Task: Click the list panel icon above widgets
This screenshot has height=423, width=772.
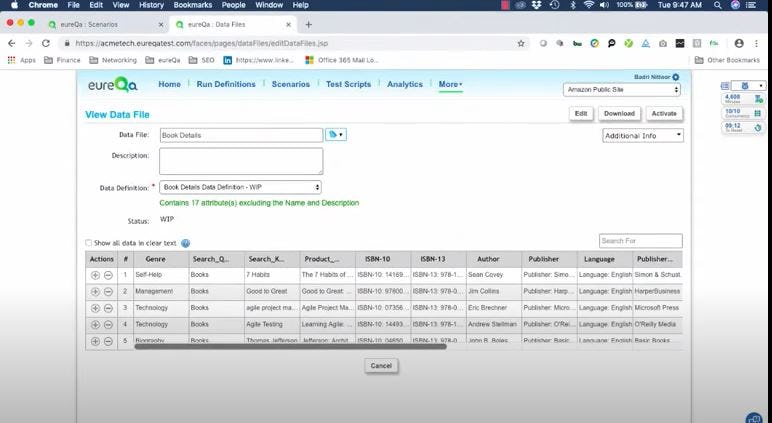Action: 725,86
